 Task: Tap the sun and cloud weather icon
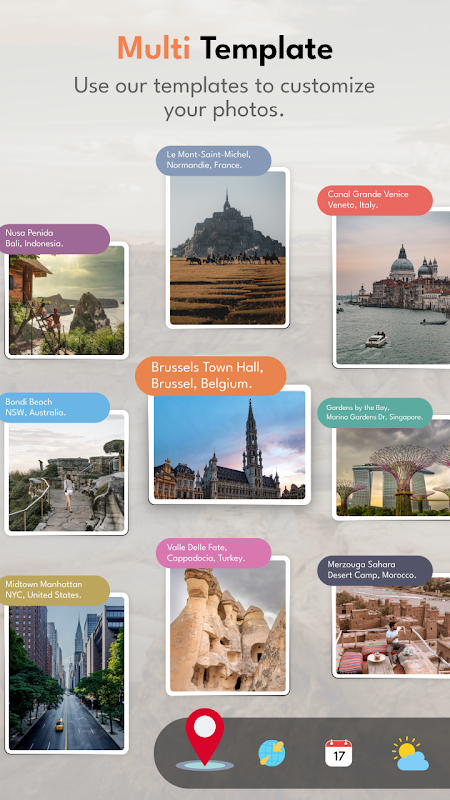point(410,754)
